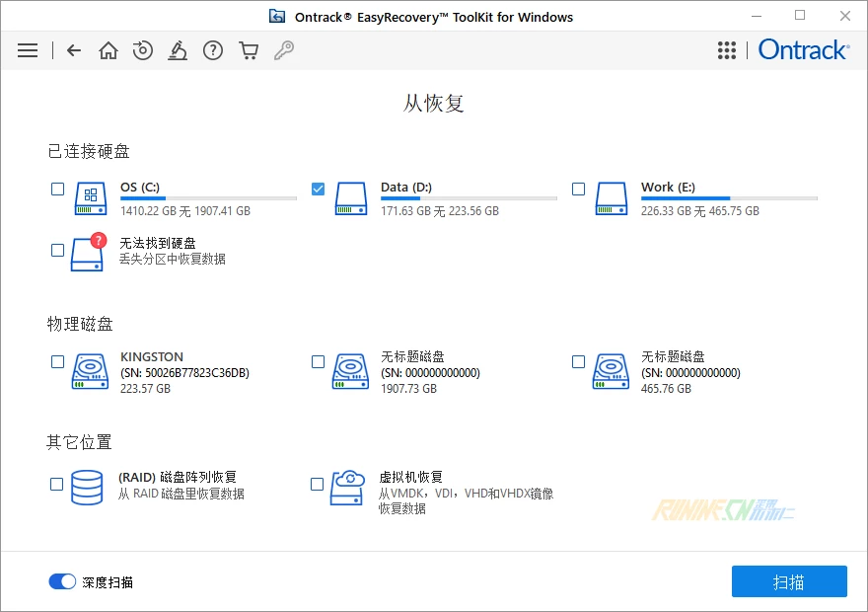
Task: Select the (RAID) 磁盘阵列恢复 checkbox
Action: [57, 484]
